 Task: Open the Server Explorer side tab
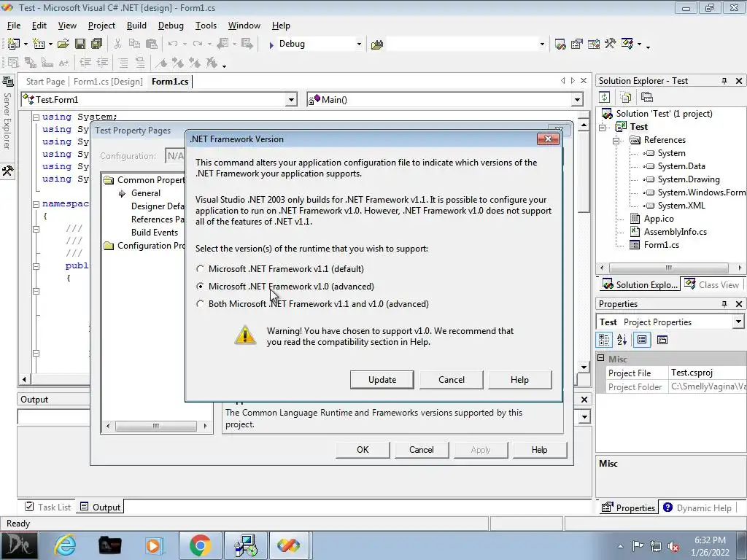coord(7,113)
